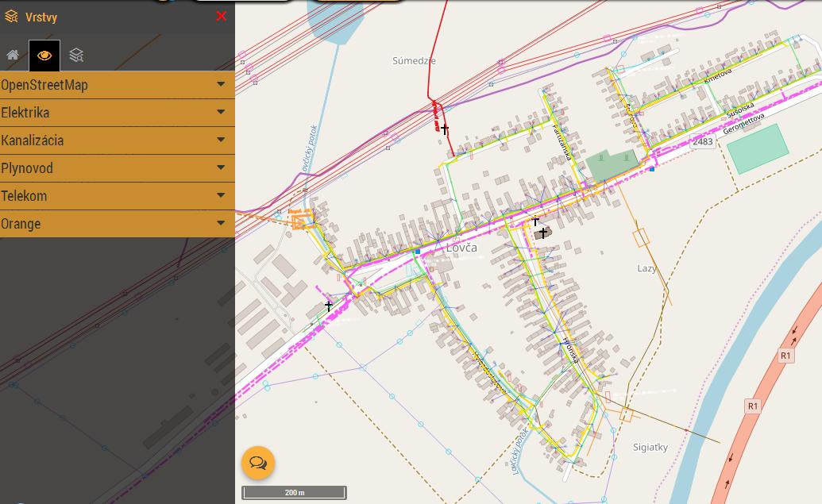Close the Vrstvy panel with red X
This screenshot has height=504, width=822.
pos(221,16)
